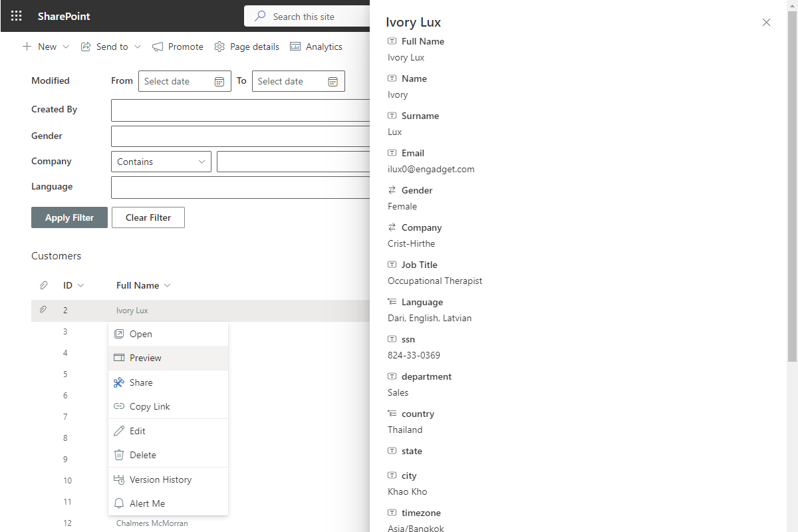
Task: Choose Delete in the context menu
Action: coord(168,455)
